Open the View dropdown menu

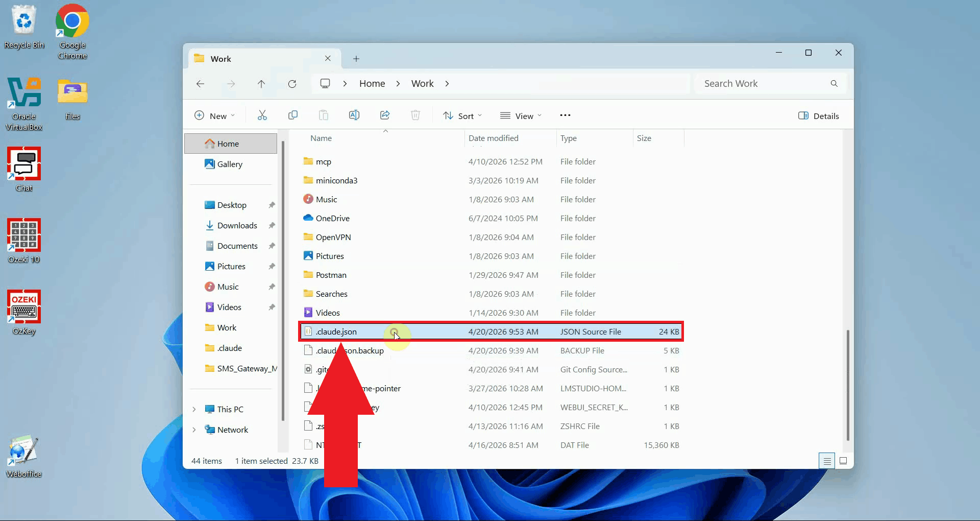521,116
